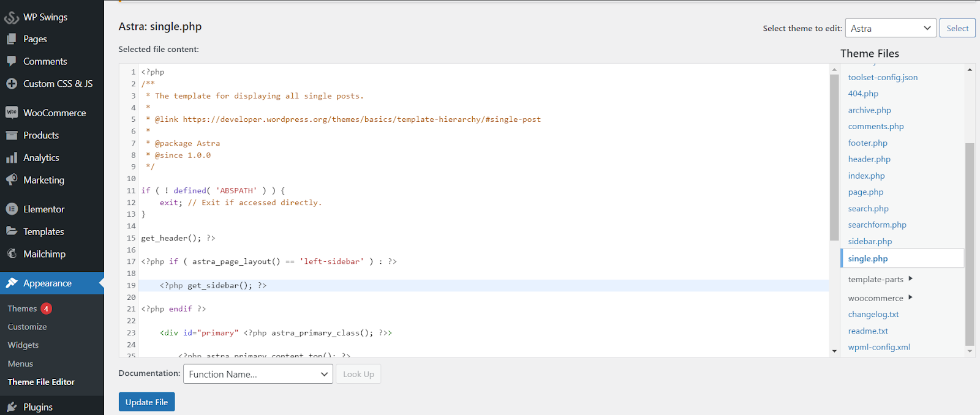Click code line 19 get_sidebar()
This screenshot has width=980, height=415.
click(213, 285)
